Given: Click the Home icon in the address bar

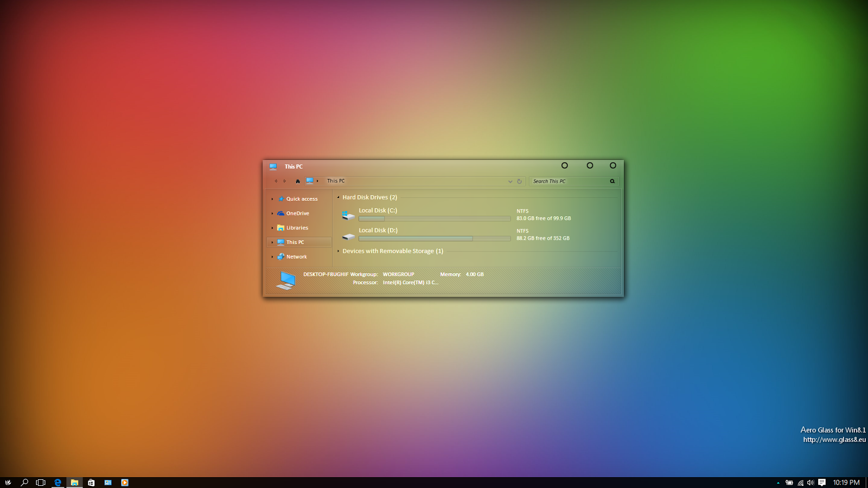Looking at the screenshot, I should (297, 181).
